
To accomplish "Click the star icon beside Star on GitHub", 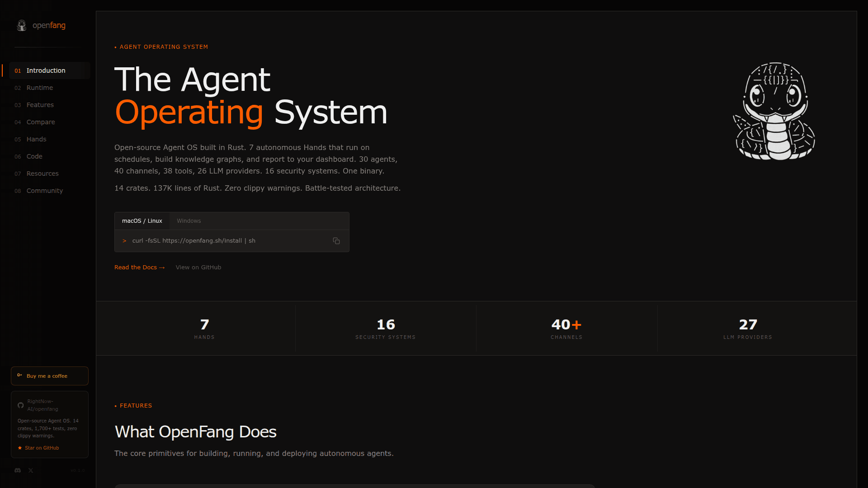I will pyautogui.click(x=20, y=448).
